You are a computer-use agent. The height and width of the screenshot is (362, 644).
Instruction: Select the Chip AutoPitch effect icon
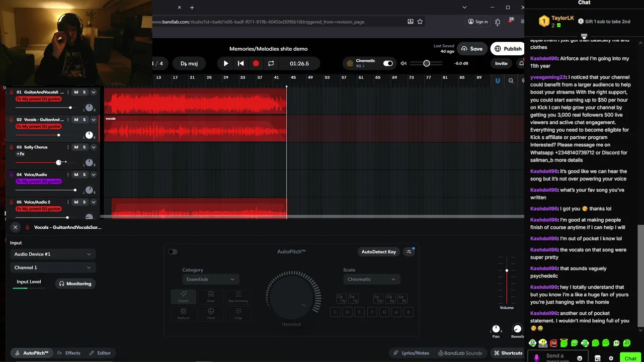pos(238,314)
